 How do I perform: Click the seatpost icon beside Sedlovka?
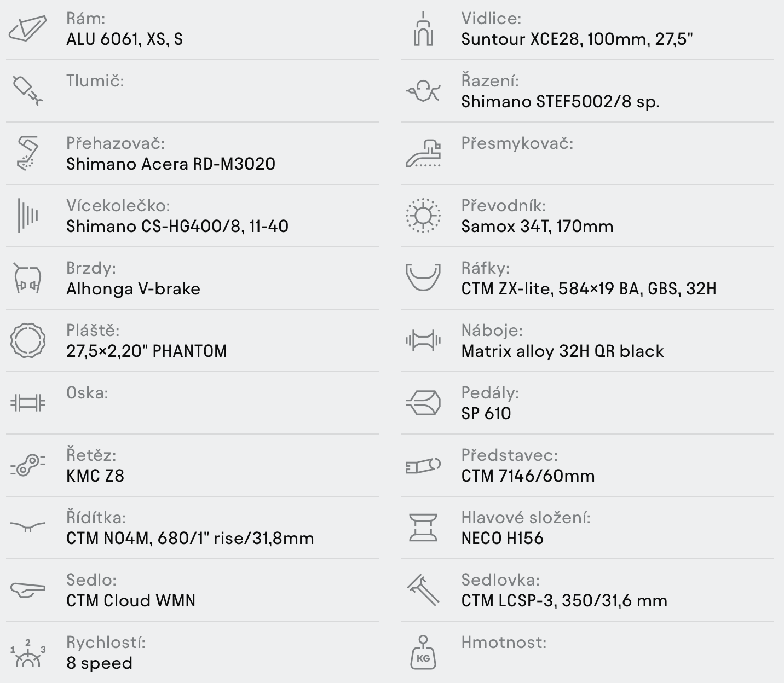(x=423, y=590)
